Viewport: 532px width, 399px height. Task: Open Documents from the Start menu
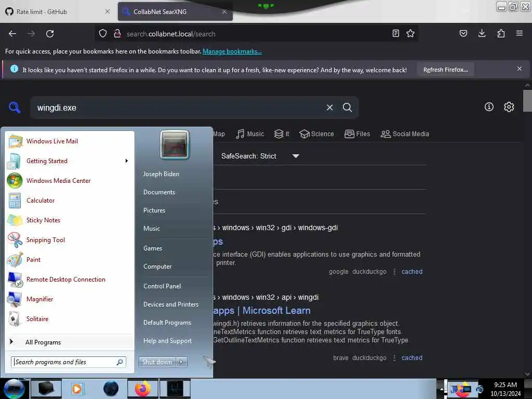tap(159, 192)
